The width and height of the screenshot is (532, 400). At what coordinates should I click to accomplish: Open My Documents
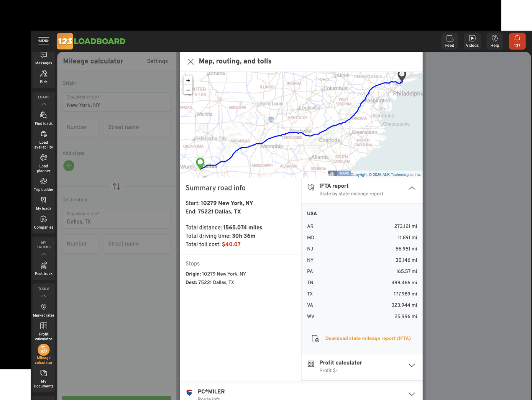click(x=44, y=379)
